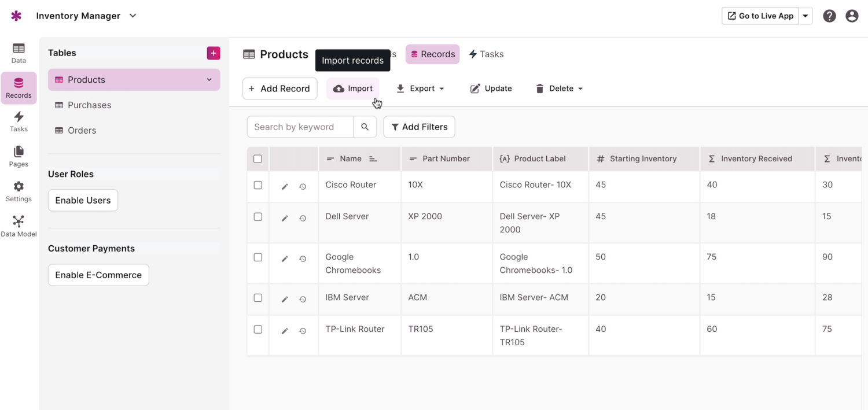
Task: Check the TP-Link Router row checkbox
Action: tap(258, 330)
